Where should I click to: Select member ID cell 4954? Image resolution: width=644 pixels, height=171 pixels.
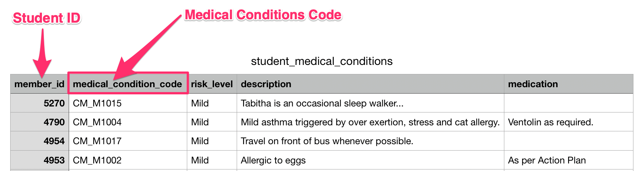coord(40,141)
